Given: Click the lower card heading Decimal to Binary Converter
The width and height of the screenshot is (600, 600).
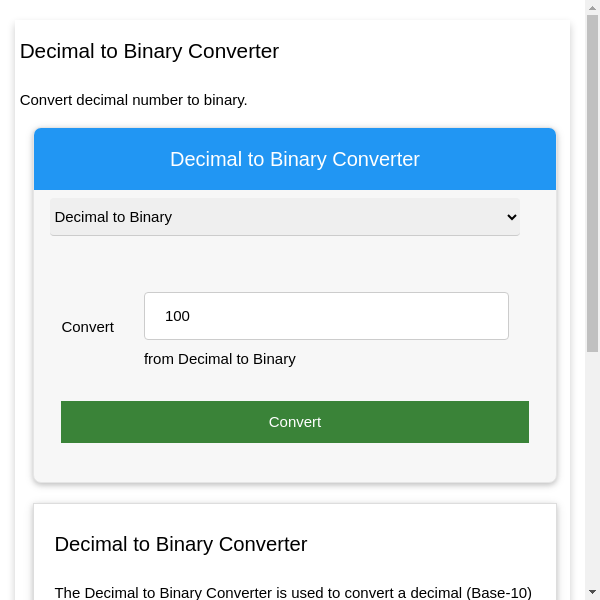Looking at the screenshot, I should pyautogui.click(x=180, y=544).
